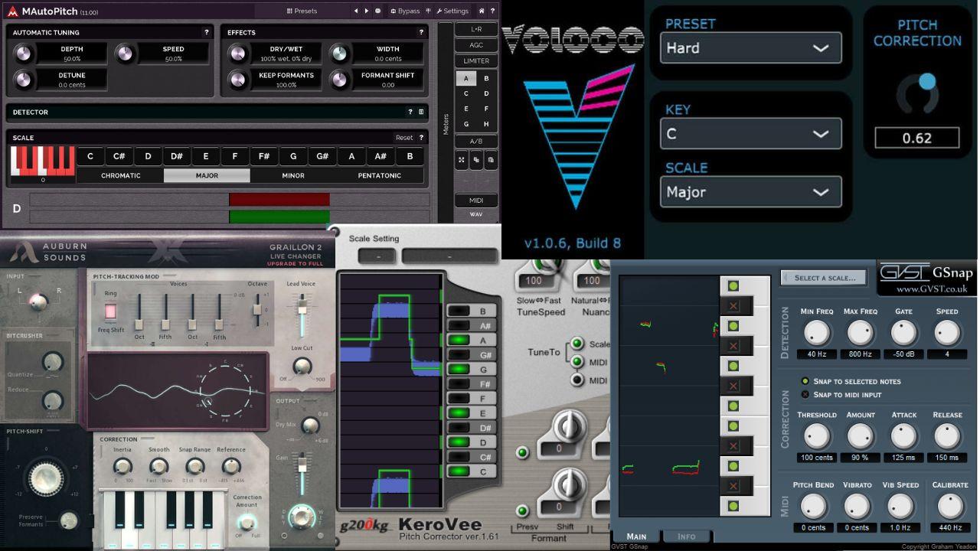Select TuneTo Scale option in KeroVee
The width and height of the screenshot is (980, 551).
[577, 344]
